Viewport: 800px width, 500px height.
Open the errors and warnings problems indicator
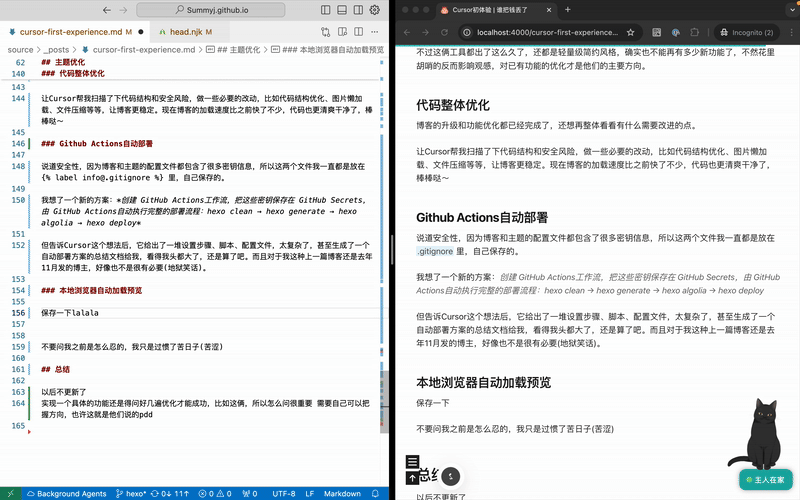tap(215, 493)
